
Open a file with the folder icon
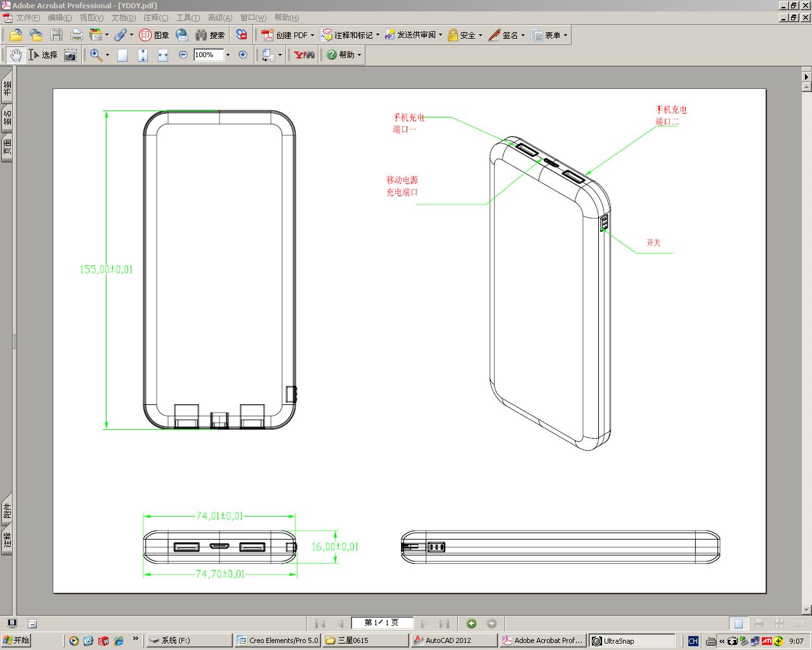(15, 36)
